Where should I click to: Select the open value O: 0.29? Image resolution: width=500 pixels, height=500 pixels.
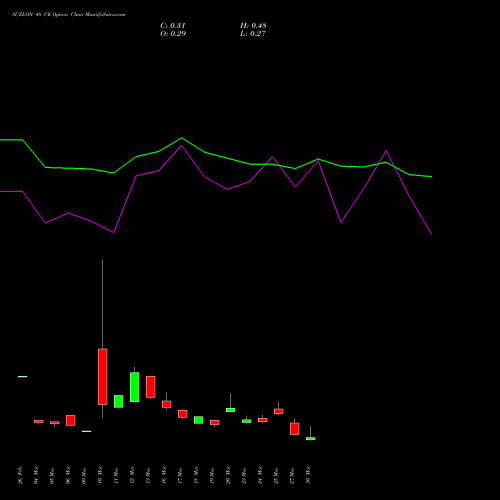173,33
